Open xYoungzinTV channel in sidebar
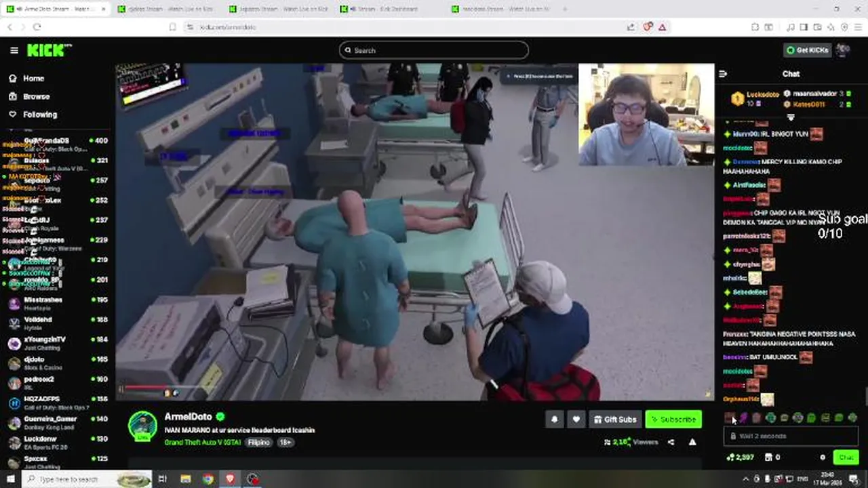Screen dimensions: 868x488 [x=57, y=343]
